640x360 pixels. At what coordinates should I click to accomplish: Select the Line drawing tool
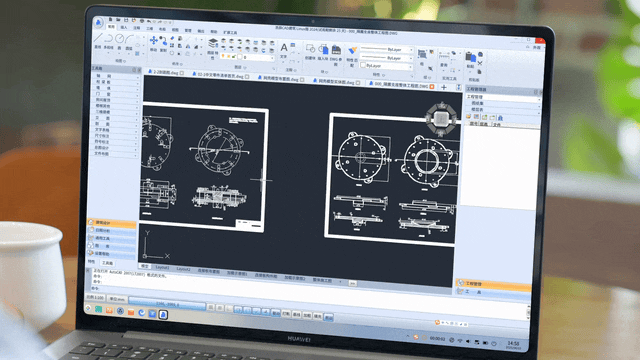(x=98, y=39)
